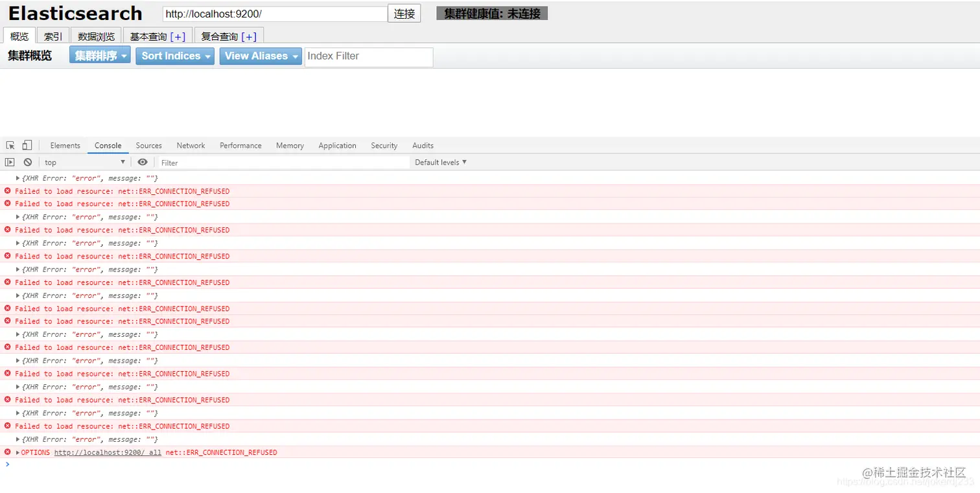Viewport: 980px width, 493px height.
Task: Open the Audits DevTools tab
Action: coord(423,145)
